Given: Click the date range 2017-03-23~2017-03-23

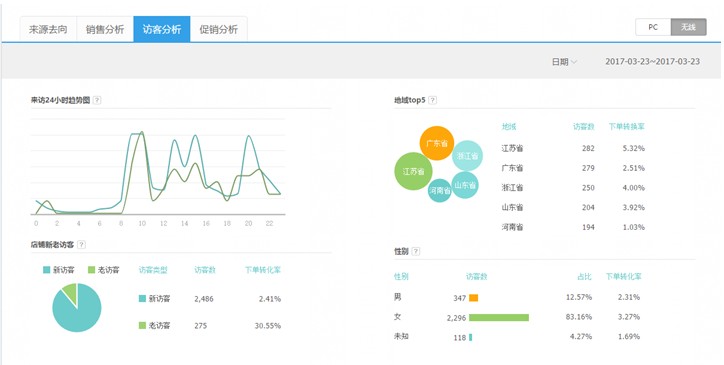Looking at the screenshot, I should [x=652, y=61].
